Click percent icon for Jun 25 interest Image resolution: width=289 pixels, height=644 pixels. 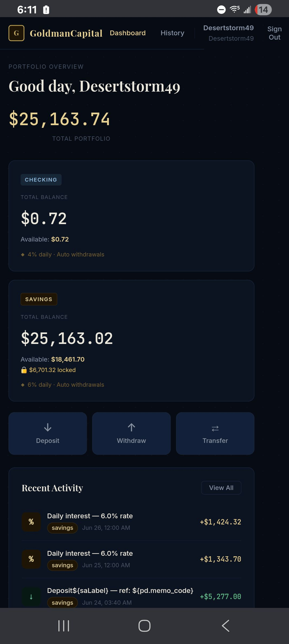coord(31,559)
